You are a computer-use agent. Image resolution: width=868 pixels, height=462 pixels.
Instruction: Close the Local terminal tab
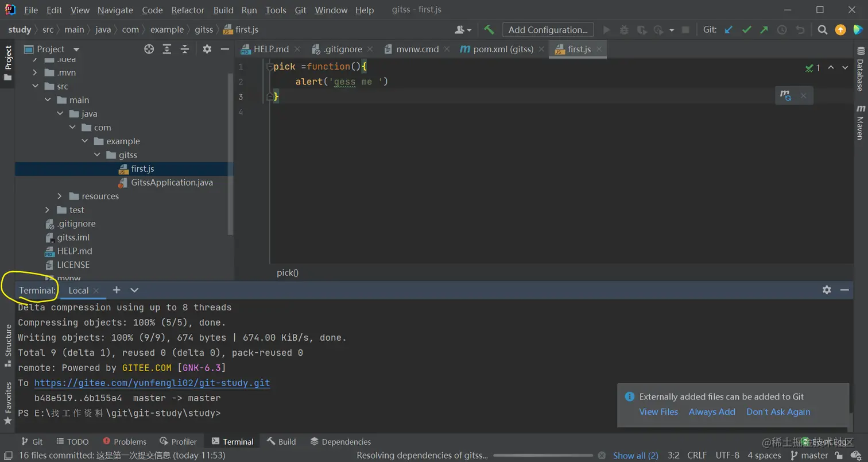point(96,291)
